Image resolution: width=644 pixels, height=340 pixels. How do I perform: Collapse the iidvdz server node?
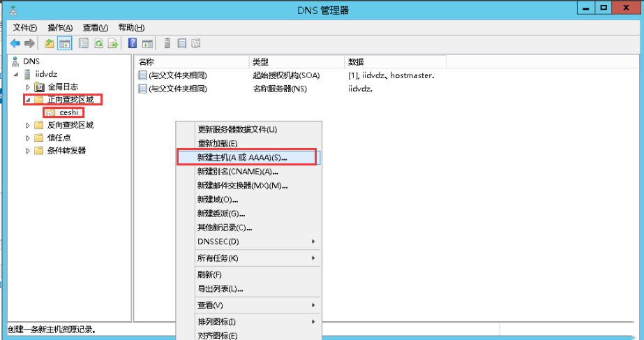16,75
